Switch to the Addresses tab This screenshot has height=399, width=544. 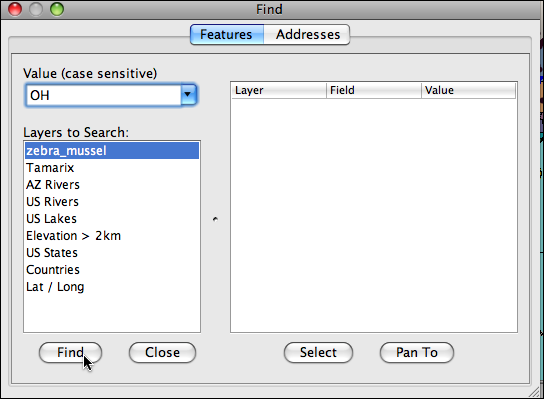tap(307, 34)
